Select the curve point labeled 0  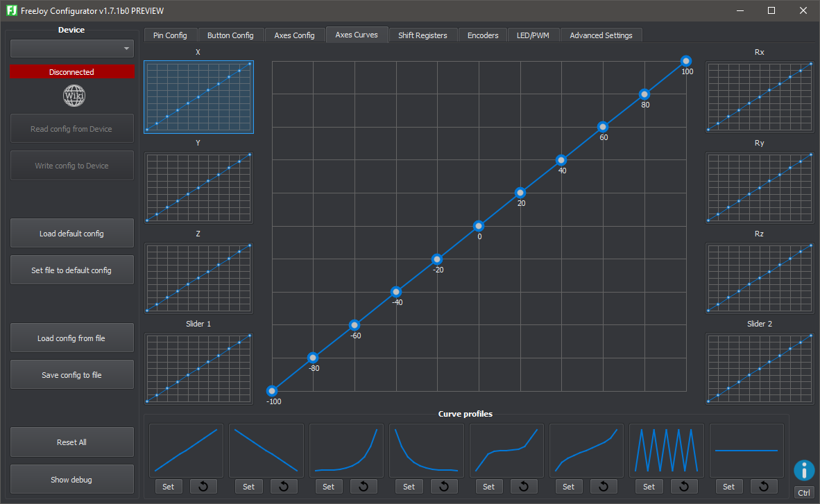479,226
